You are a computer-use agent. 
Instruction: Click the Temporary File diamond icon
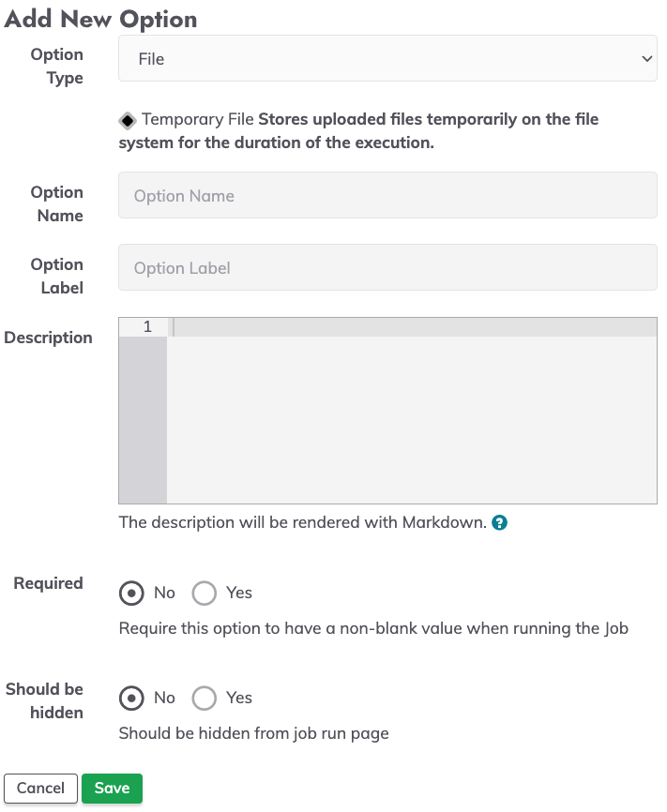click(x=127, y=120)
